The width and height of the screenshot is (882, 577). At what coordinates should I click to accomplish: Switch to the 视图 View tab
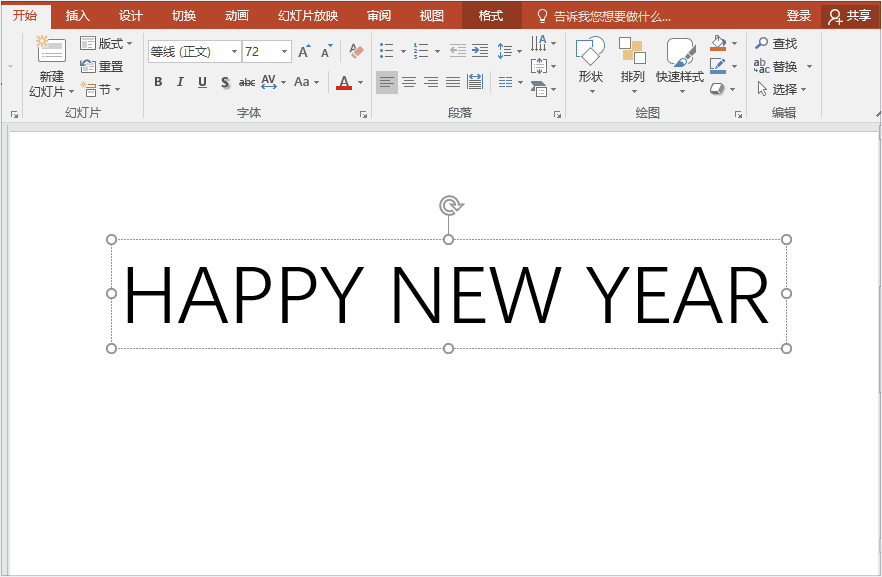431,16
